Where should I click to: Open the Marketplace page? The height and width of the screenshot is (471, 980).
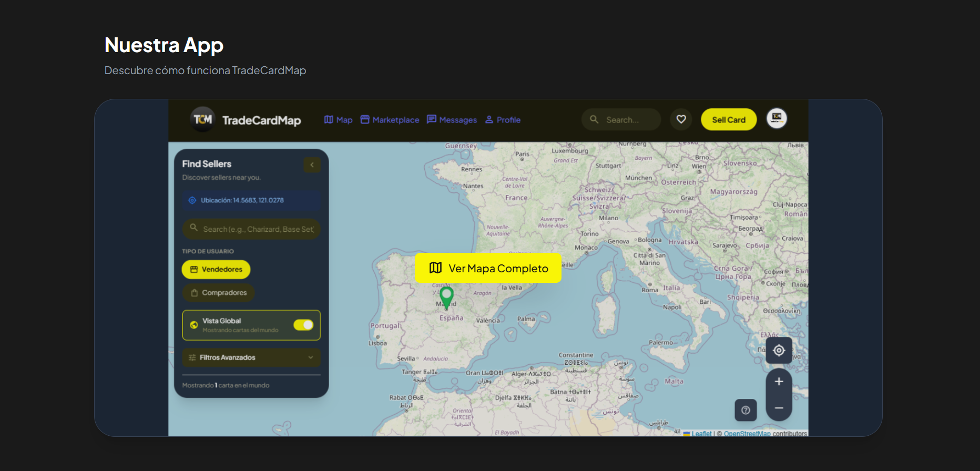click(x=390, y=120)
